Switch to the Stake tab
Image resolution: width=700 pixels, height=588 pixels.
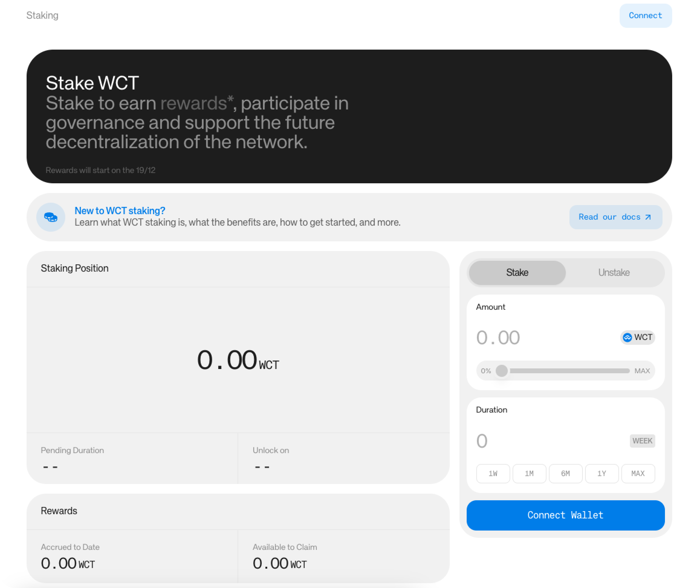(517, 273)
